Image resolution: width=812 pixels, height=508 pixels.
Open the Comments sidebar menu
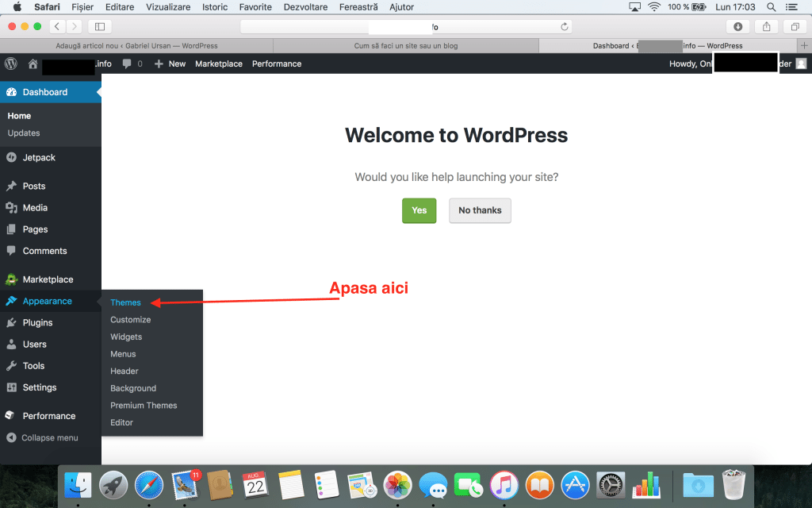pyautogui.click(x=51, y=251)
